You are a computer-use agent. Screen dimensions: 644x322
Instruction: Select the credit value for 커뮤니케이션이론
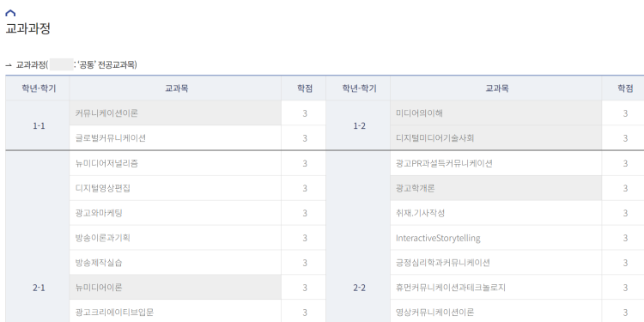(x=305, y=113)
